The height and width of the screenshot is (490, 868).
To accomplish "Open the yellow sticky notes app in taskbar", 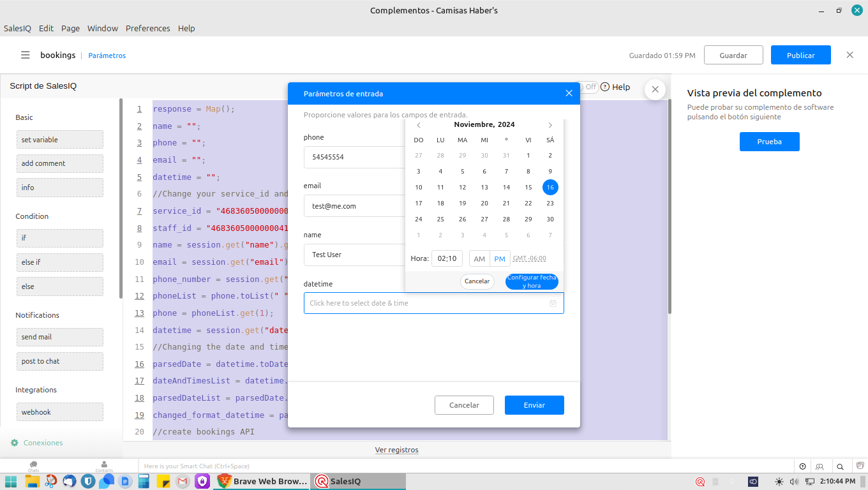I will click(163, 482).
